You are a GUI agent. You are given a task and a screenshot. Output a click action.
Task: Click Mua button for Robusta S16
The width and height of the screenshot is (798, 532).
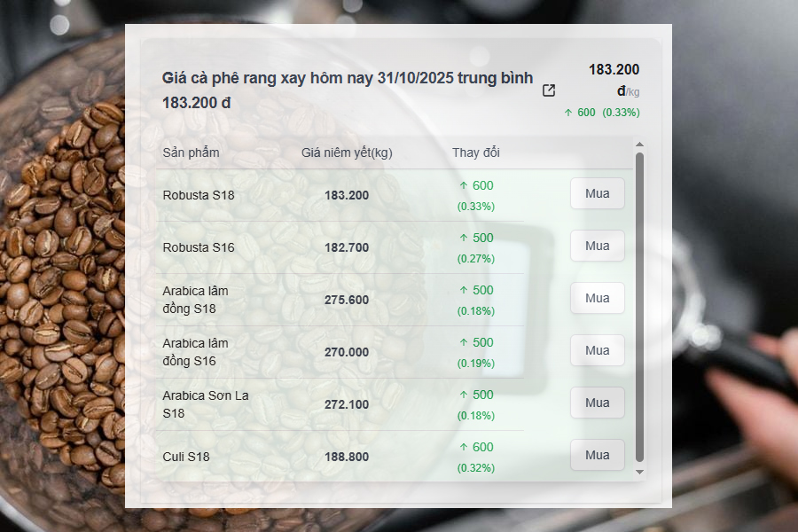coord(597,246)
